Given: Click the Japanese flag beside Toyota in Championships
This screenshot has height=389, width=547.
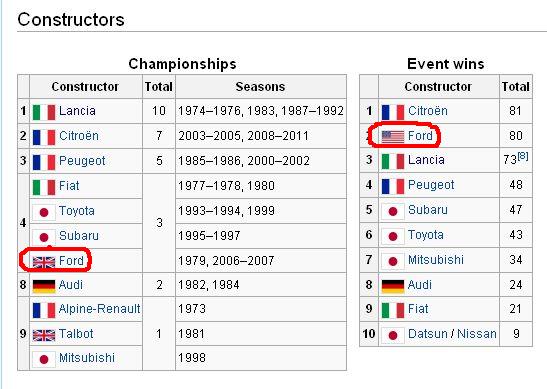Looking at the screenshot, I should [44, 212].
